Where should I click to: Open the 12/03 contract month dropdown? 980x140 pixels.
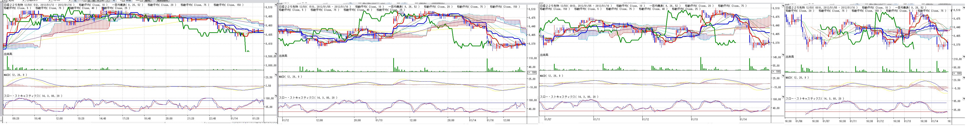tap(69, 1)
